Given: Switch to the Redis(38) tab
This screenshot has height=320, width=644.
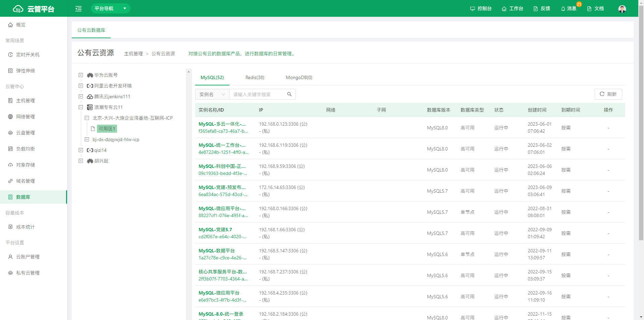Looking at the screenshot, I should 255,77.
